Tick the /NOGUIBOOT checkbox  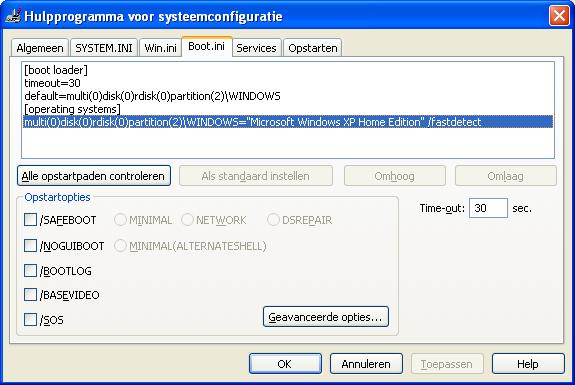tap(30, 246)
